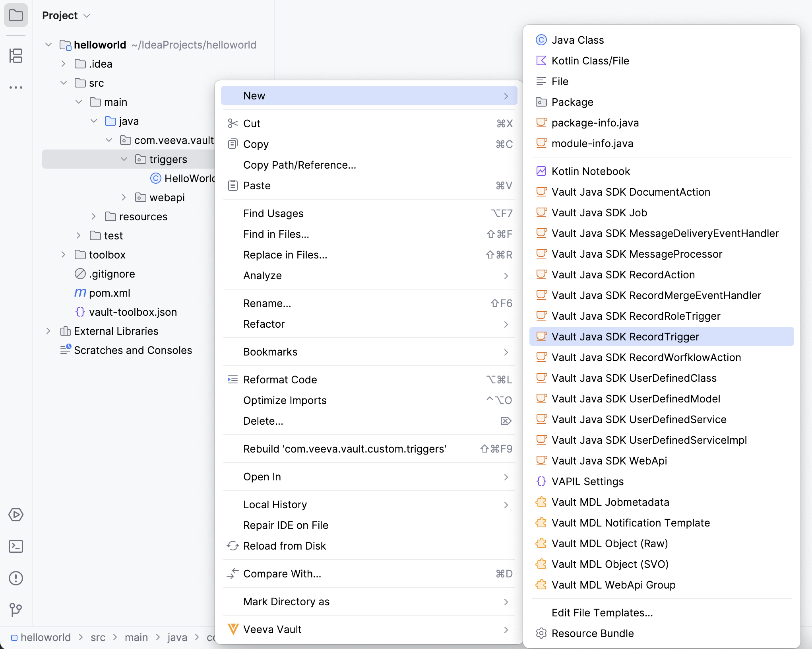Click the Reformat Code icon
812x649 pixels.
tap(233, 380)
